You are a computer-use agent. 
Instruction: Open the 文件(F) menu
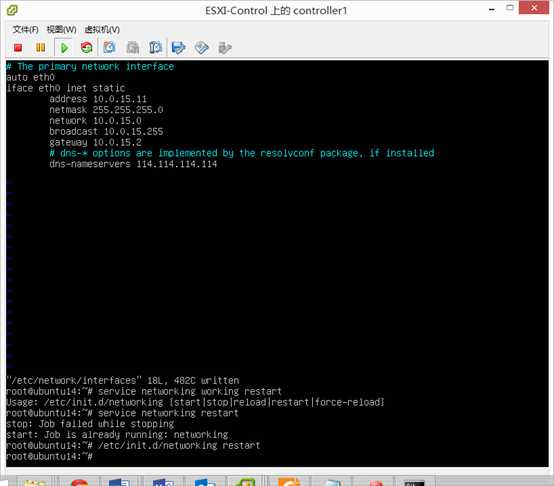[x=25, y=29]
